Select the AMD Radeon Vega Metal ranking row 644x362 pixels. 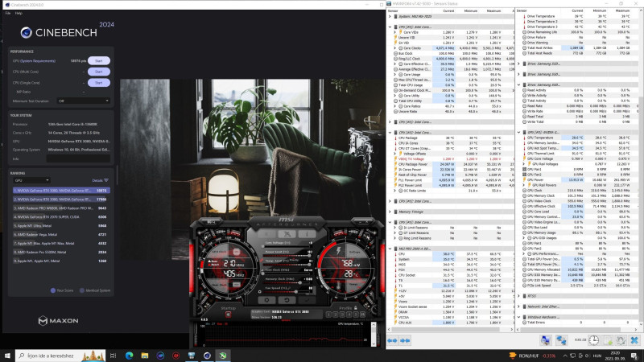pos(61,234)
